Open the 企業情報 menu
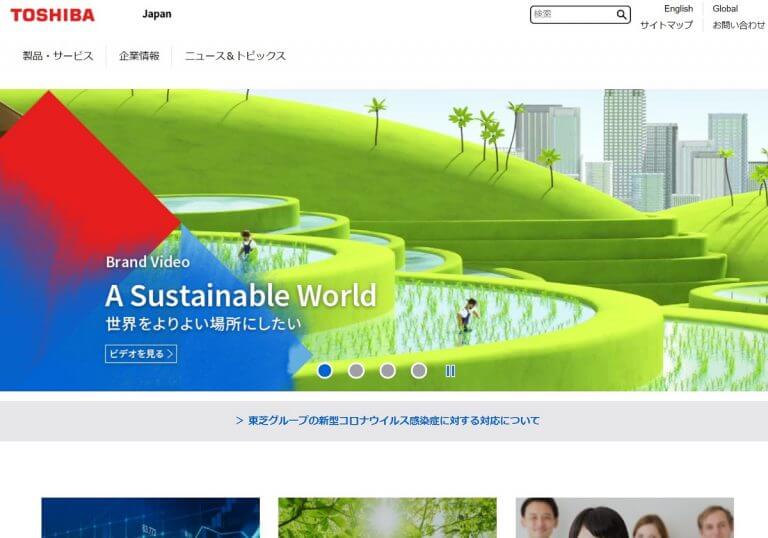The image size is (768, 538). tap(139, 56)
